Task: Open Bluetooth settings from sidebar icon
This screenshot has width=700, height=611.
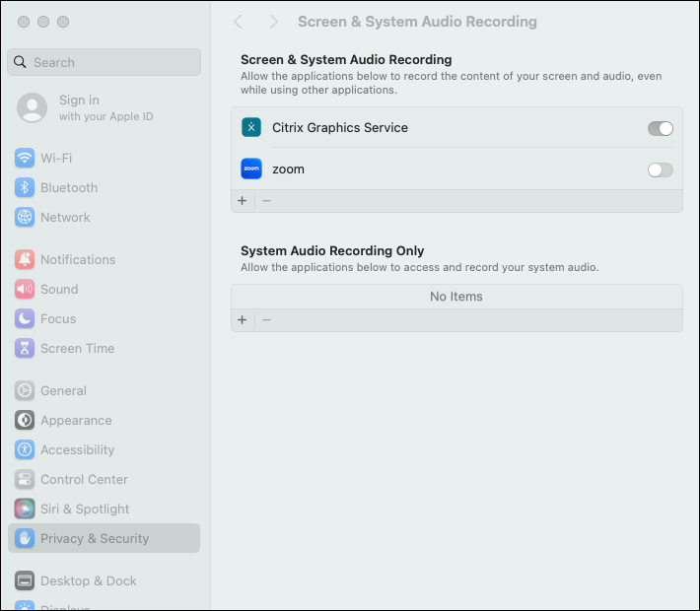Action: pyautogui.click(x=25, y=187)
